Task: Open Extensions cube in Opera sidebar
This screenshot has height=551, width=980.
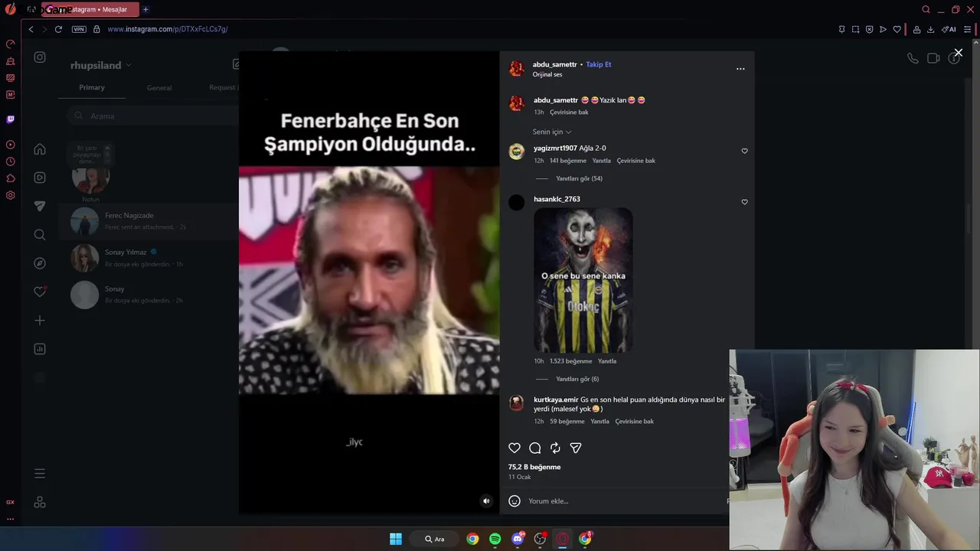Action: pyautogui.click(x=10, y=178)
